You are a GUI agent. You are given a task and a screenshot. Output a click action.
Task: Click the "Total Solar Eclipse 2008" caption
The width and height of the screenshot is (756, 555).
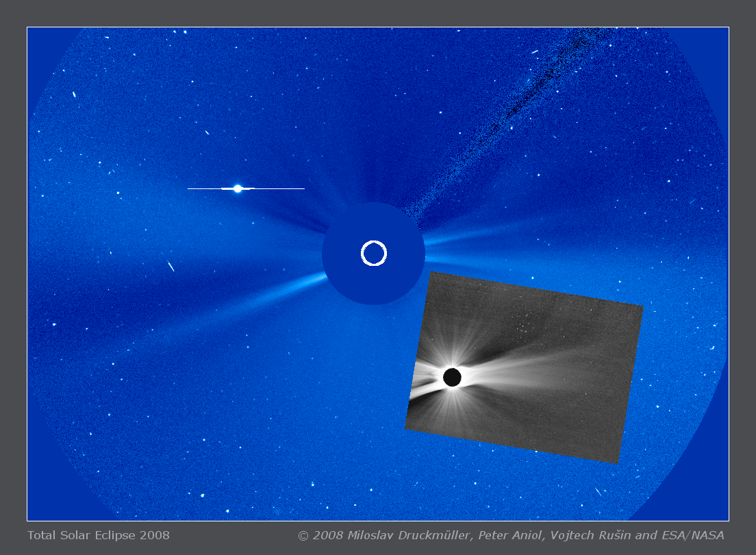pyautogui.click(x=98, y=535)
